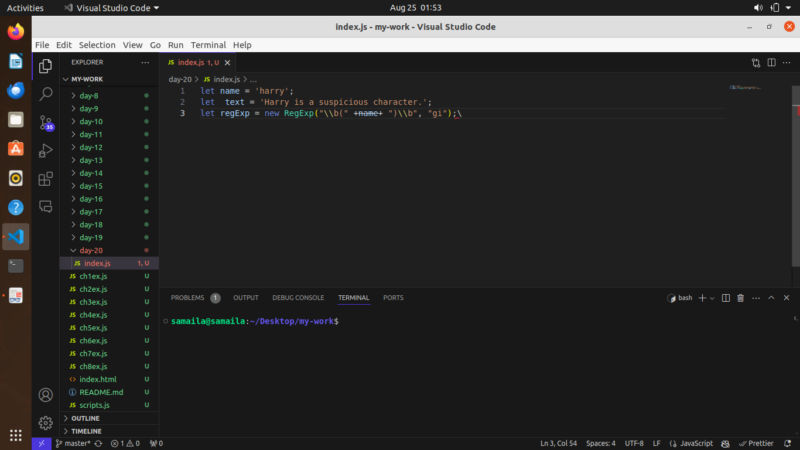This screenshot has height=450, width=800.
Task: Open the Search view icon
Action: coord(45,94)
